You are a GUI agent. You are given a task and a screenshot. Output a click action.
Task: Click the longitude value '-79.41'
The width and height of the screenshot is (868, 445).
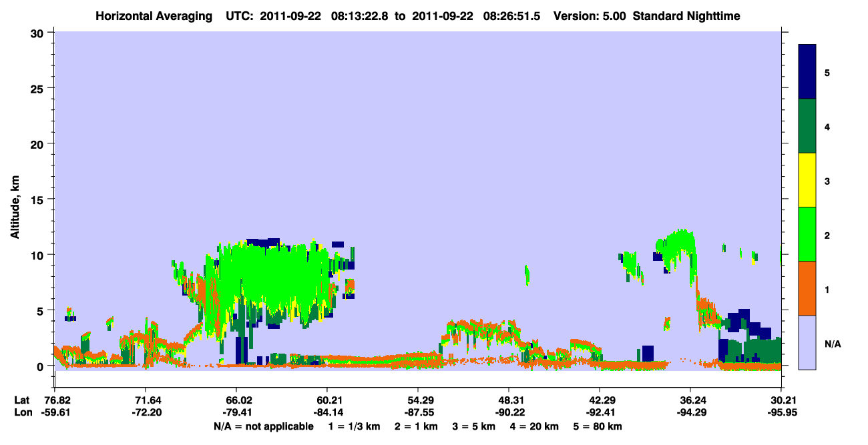[x=236, y=412]
